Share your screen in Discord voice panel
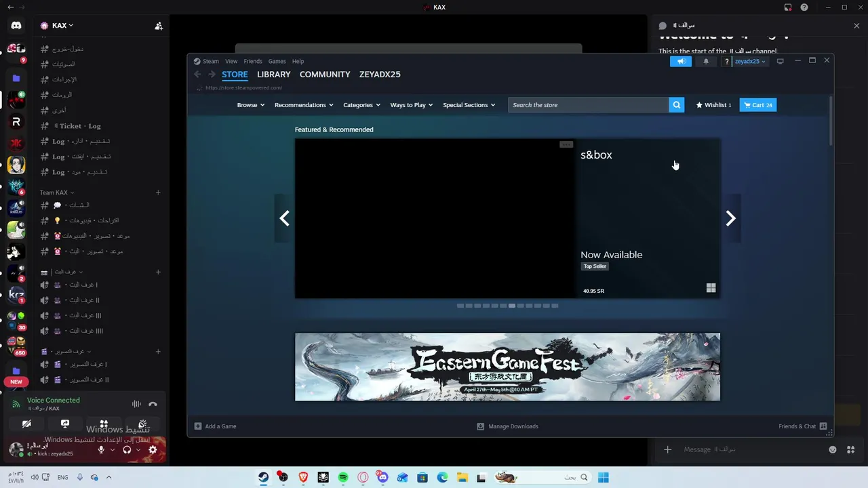 coord(65,424)
